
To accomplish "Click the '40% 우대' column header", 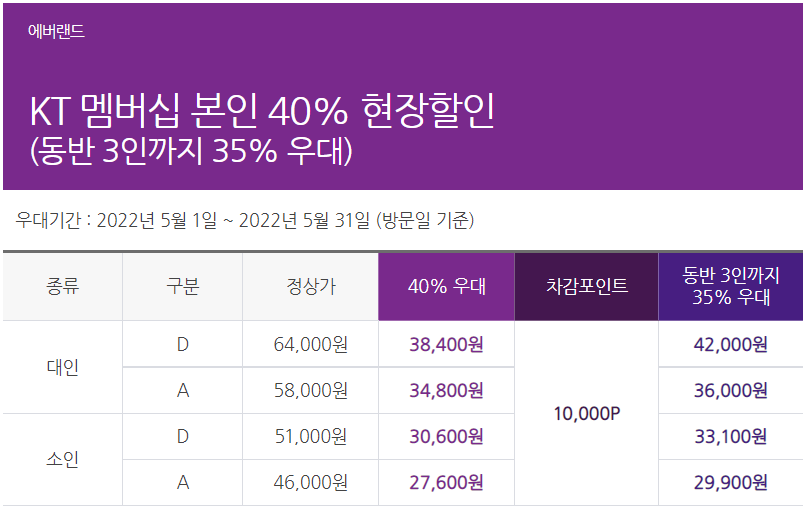I will (447, 286).
